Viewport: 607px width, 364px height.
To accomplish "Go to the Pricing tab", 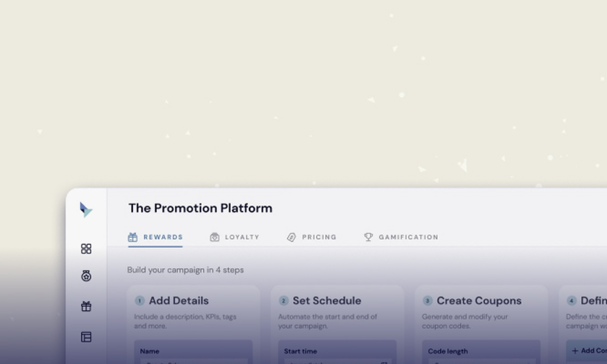I will 319,237.
